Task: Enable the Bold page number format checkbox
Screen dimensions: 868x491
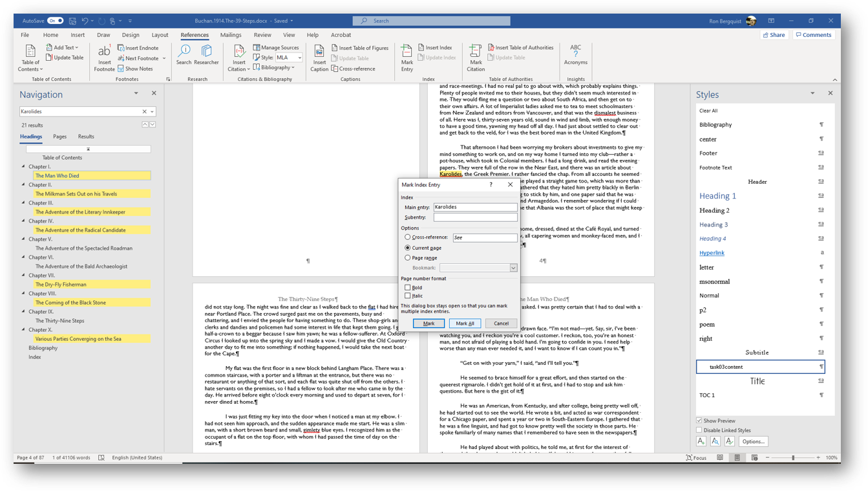Action: coord(409,287)
